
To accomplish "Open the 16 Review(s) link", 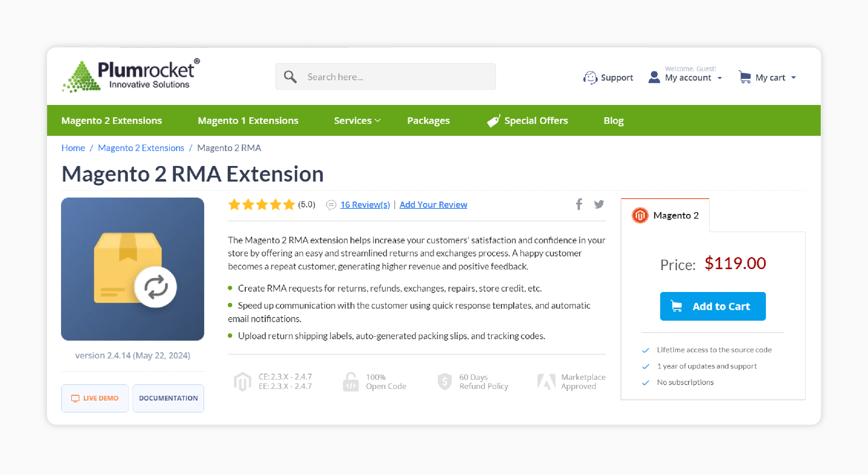I will coord(365,205).
